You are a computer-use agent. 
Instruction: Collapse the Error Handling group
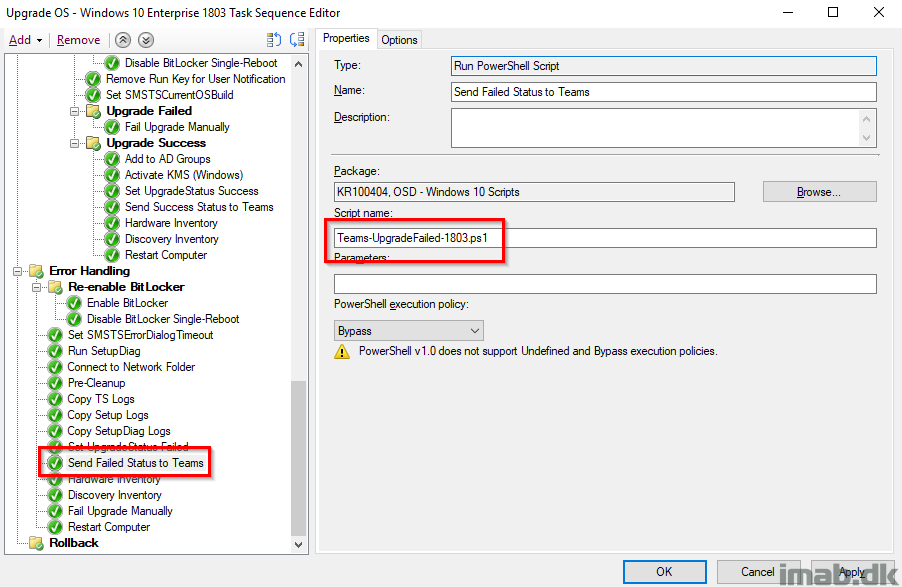point(18,271)
